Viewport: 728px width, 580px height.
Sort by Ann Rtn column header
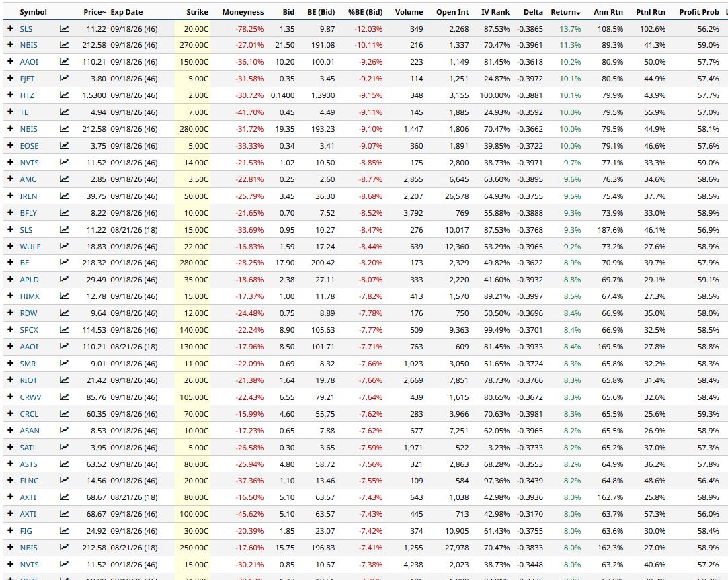[x=608, y=12]
